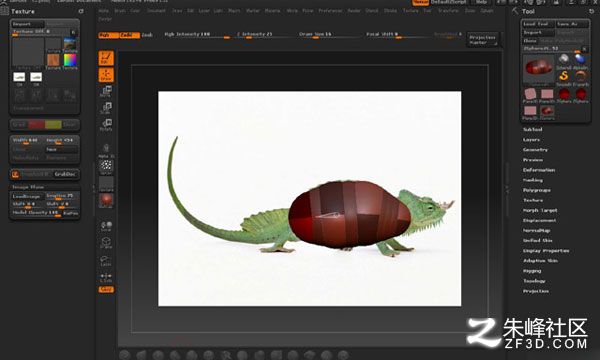This screenshot has height=360, width=600.
Task: Pick the small red ellipsoid tool thumbnail
Action: pyautogui.click(x=547, y=111)
